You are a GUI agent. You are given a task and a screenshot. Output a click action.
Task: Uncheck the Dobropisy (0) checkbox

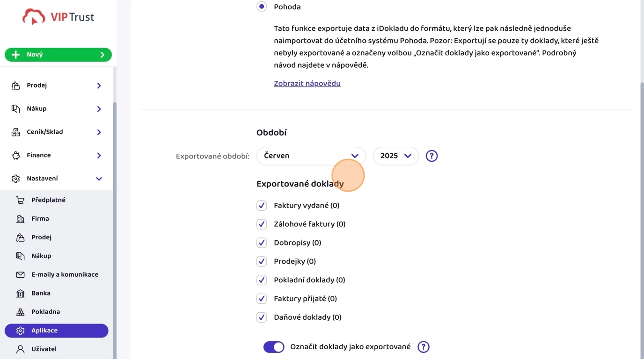(262, 243)
